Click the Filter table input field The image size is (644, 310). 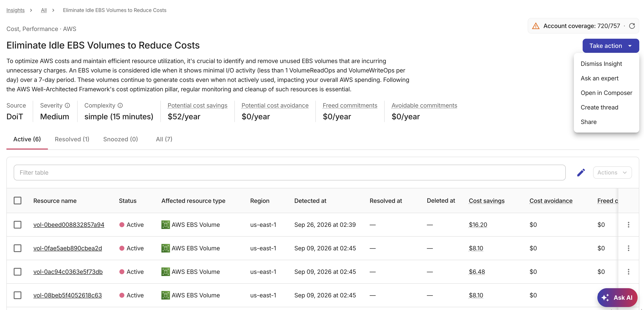(x=290, y=173)
